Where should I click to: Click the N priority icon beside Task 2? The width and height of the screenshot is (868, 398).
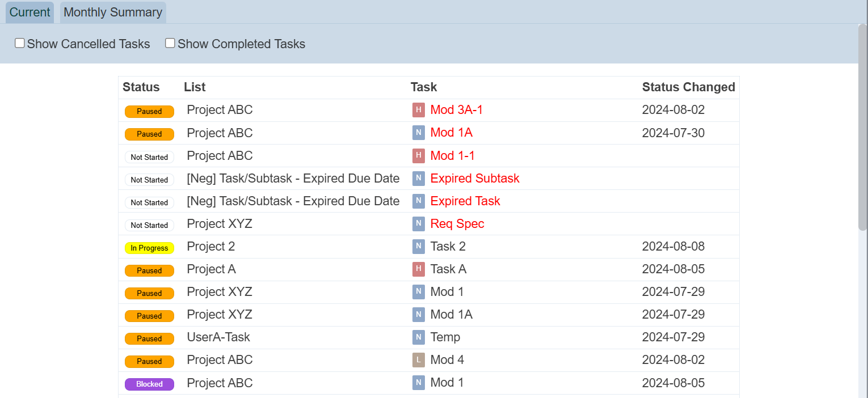click(x=418, y=247)
